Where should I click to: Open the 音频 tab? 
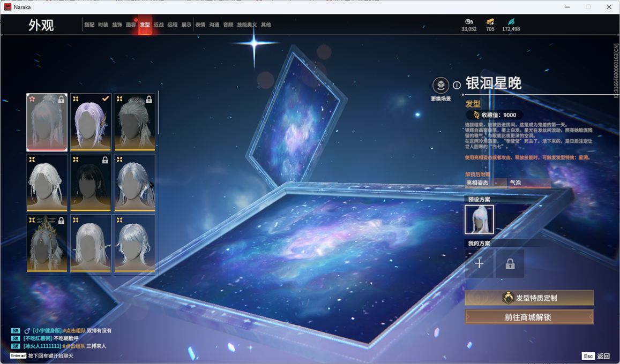[228, 25]
